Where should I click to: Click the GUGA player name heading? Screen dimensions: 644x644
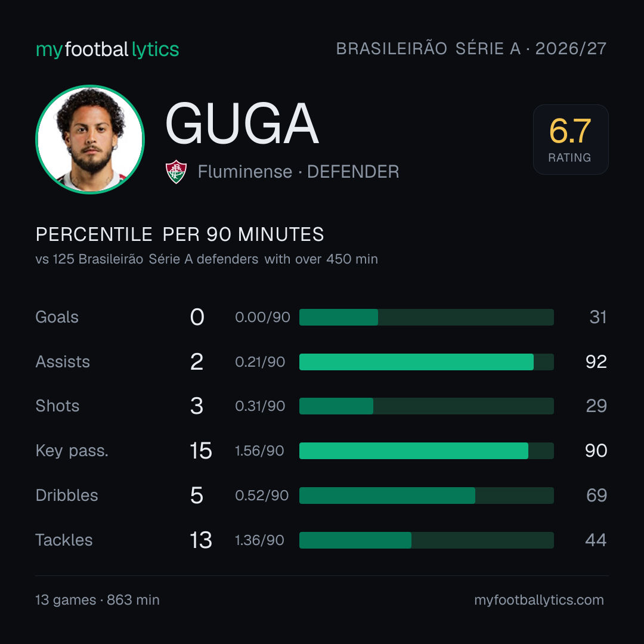(242, 123)
